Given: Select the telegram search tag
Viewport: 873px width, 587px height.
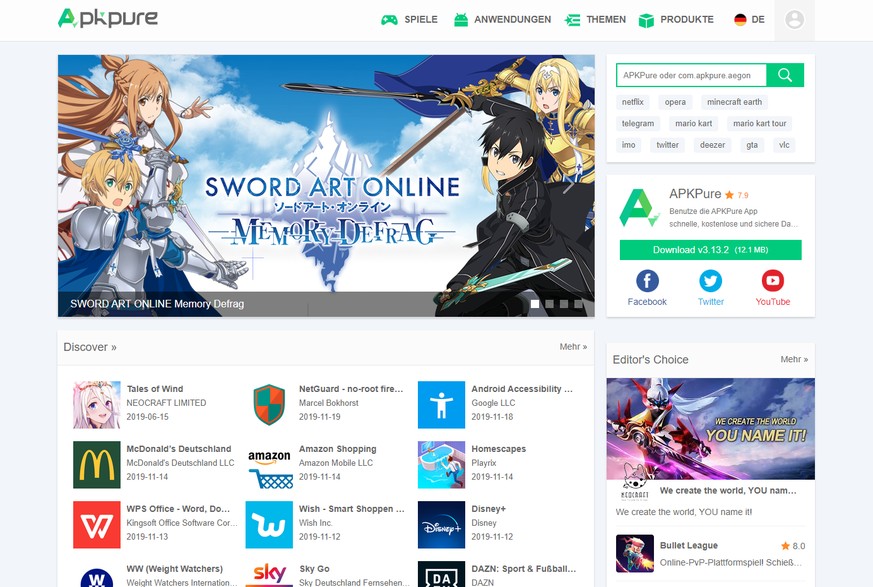Looking at the screenshot, I should 638,124.
